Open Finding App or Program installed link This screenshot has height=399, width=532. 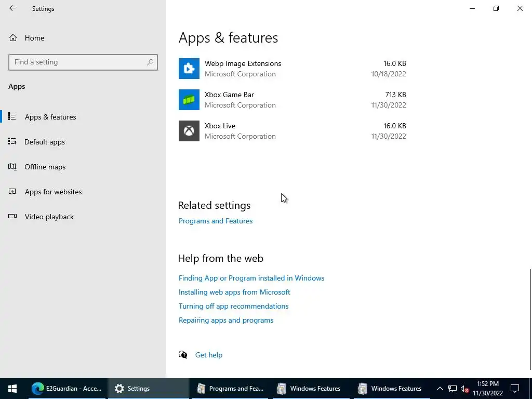[251, 278]
